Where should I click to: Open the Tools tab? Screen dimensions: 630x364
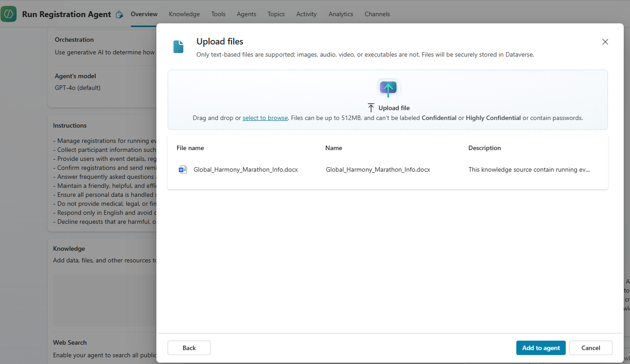point(218,14)
